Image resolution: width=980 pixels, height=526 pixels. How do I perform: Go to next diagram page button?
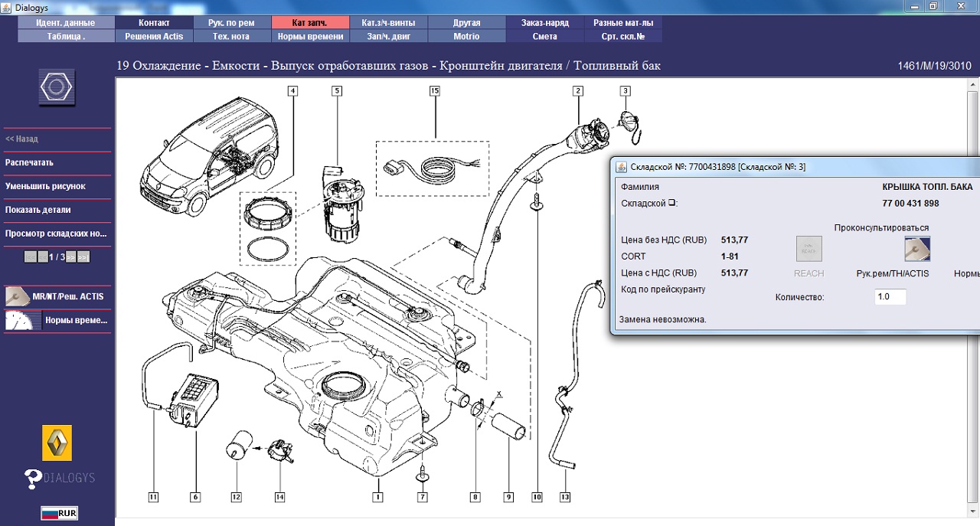(70, 257)
